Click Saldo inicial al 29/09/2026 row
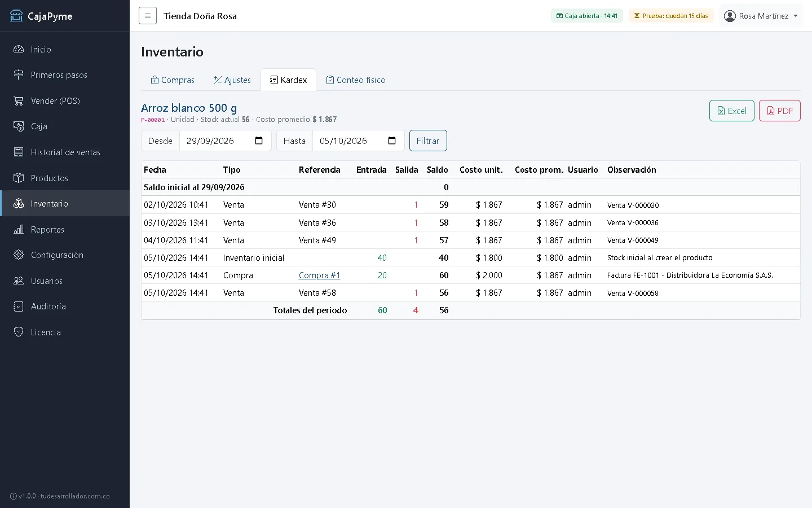Image resolution: width=812 pixels, height=508 pixels. [x=471, y=187]
